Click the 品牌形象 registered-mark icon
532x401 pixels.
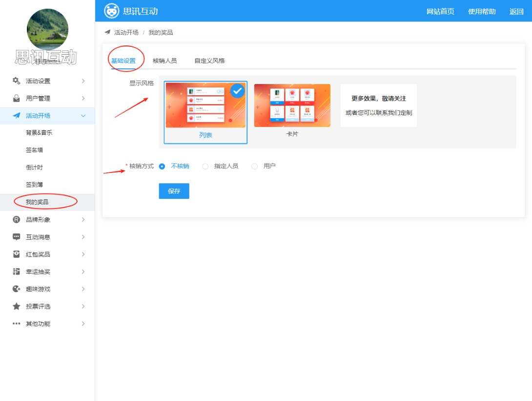point(16,220)
